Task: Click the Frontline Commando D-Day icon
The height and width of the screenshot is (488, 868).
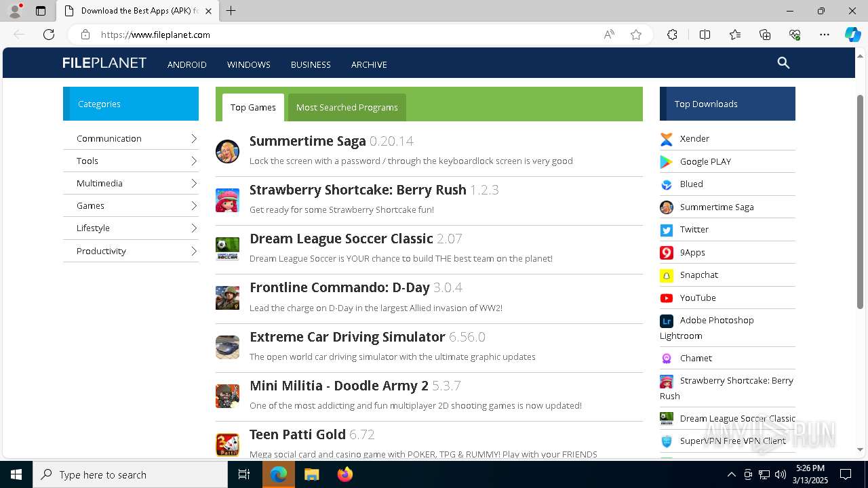Action: point(227,298)
